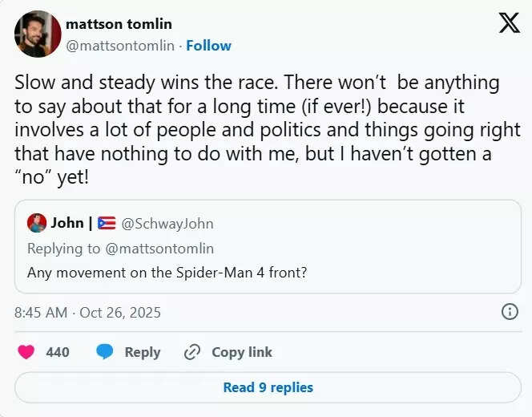Click the Puerto Rico flag emoji
This screenshot has height=417, width=532.
pyautogui.click(x=107, y=224)
